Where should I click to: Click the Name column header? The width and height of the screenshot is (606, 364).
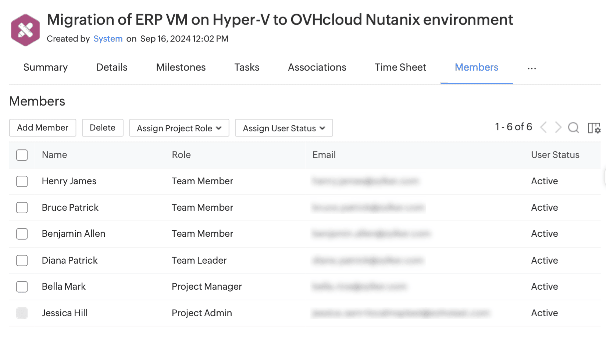click(54, 155)
